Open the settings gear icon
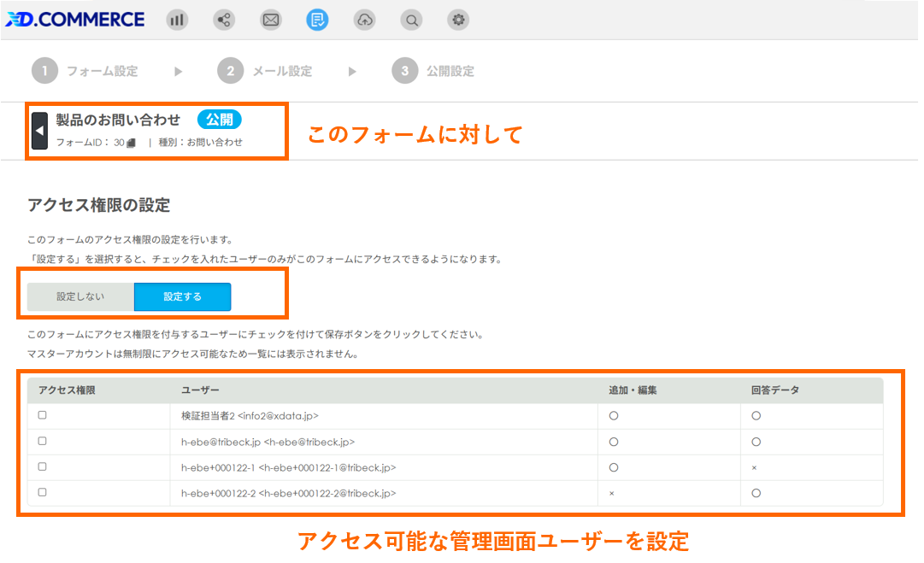 (459, 20)
